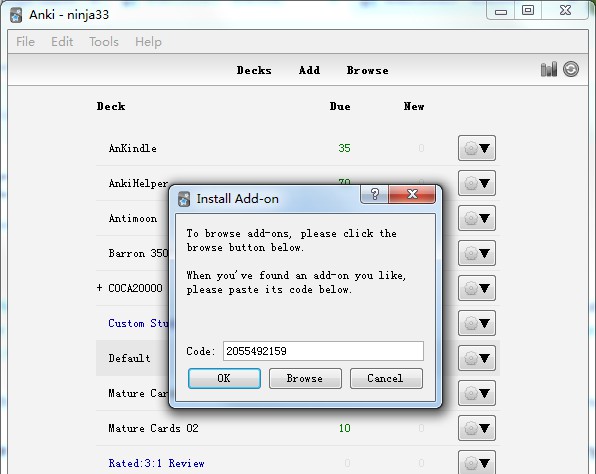
Task: Open options dropdown for the partly hidden Mature Cards deck
Action: pos(477,393)
